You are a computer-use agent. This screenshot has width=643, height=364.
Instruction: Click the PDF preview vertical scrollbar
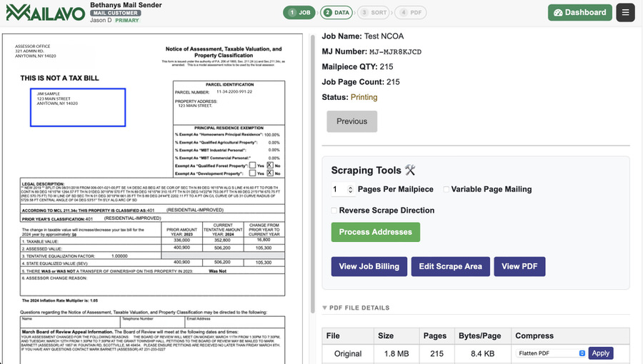click(x=312, y=174)
